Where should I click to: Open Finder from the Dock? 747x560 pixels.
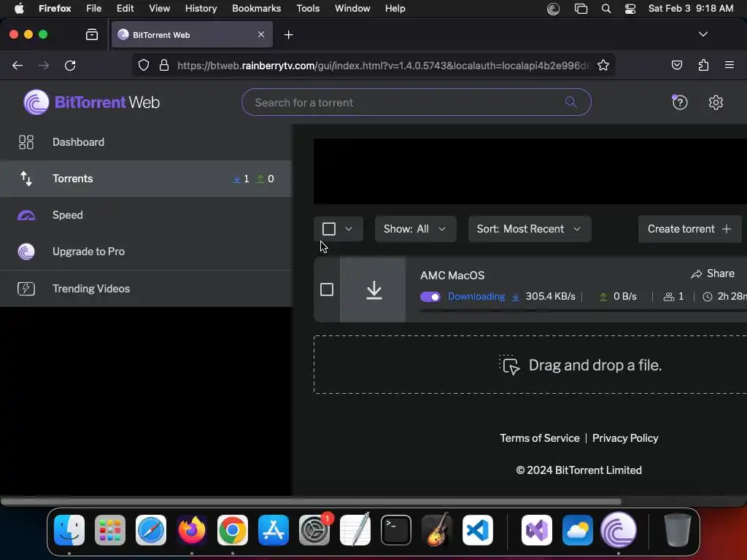point(69,530)
